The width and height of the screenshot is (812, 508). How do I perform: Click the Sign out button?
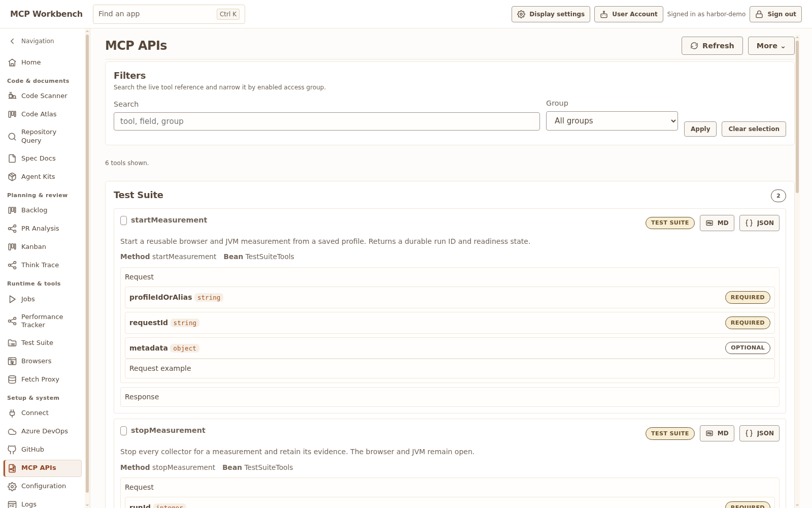pos(775,14)
